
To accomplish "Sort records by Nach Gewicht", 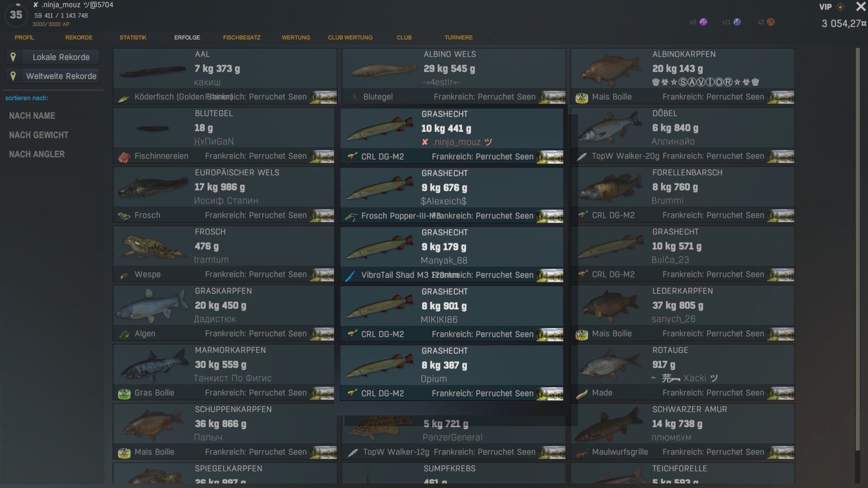I will tap(38, 135).
